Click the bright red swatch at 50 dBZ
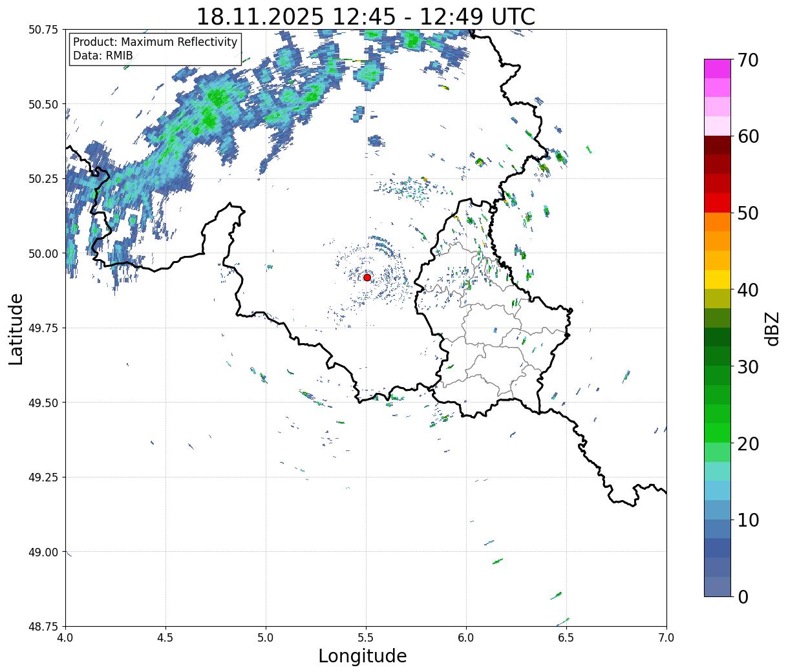 718,202
